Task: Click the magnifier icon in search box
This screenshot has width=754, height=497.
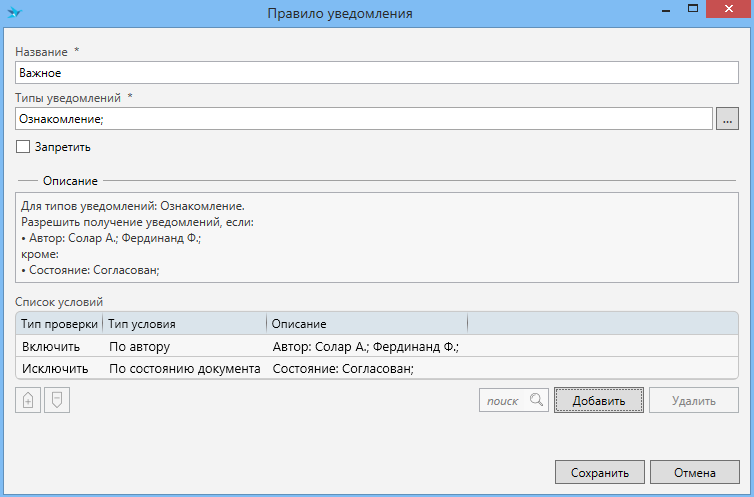Action: 537,401
